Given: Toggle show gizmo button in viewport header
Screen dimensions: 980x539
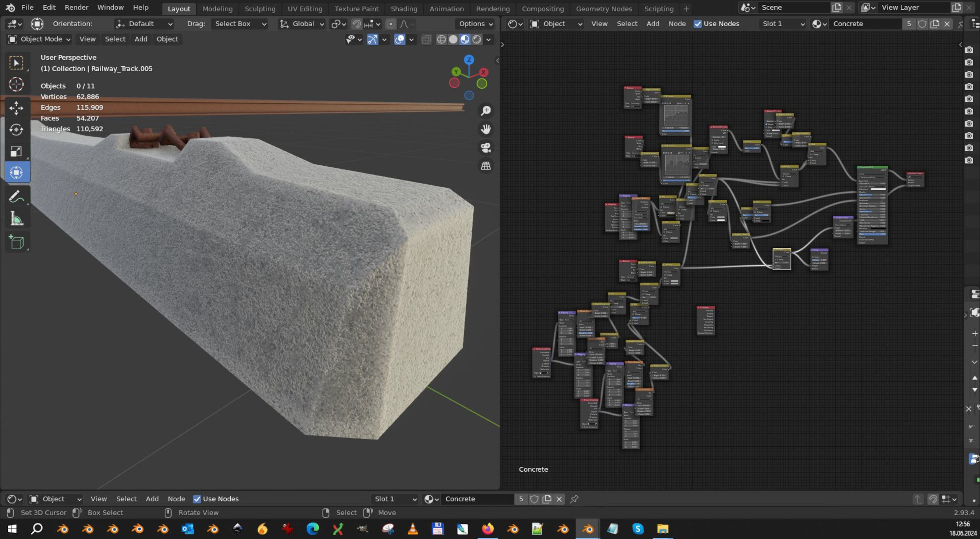Looking at the screenshot, I should [372, 39].
